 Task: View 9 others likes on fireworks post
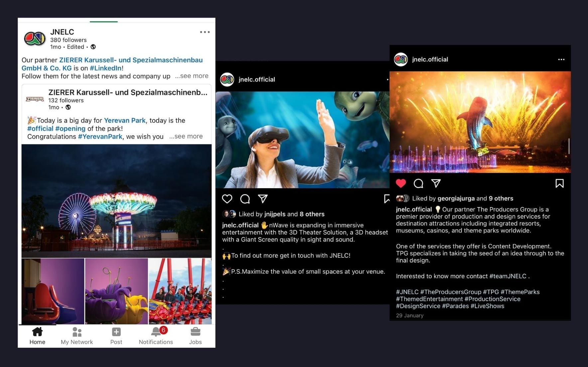point(501,198)
